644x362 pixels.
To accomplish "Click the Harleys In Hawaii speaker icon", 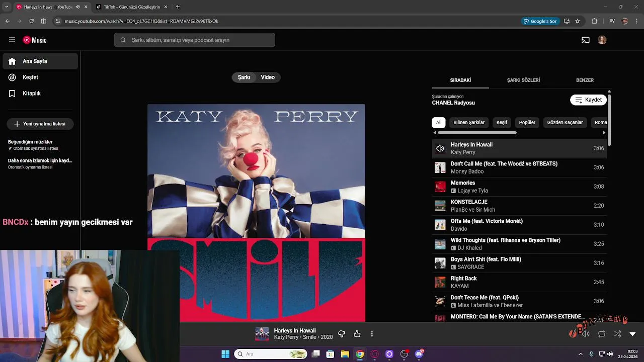I will point(440,148).
